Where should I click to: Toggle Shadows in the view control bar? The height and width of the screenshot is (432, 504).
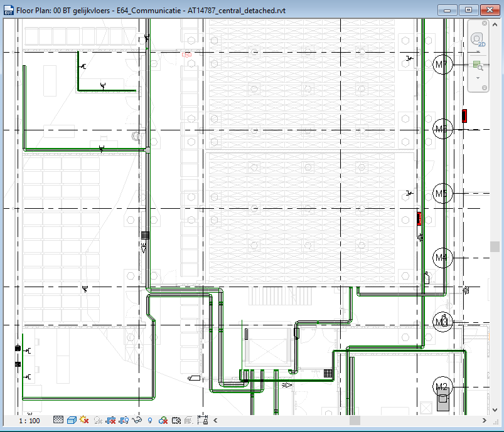pos(98,420)
